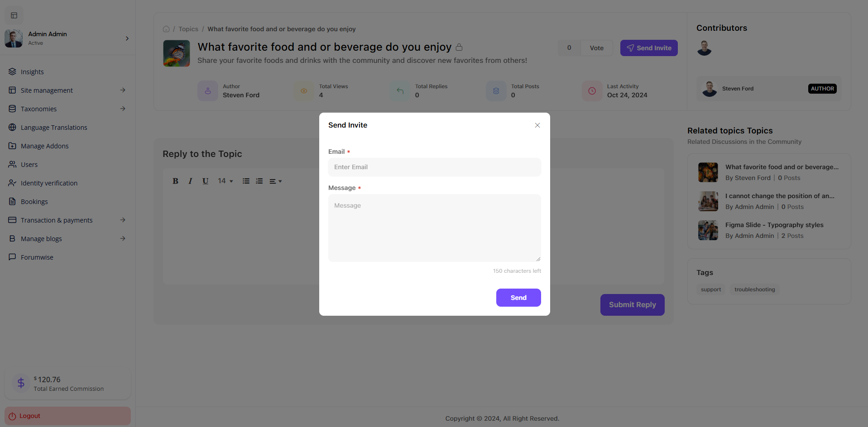Click the home breadcrumb icon
This screenshot has width=868, height=427.
(166, 29)
